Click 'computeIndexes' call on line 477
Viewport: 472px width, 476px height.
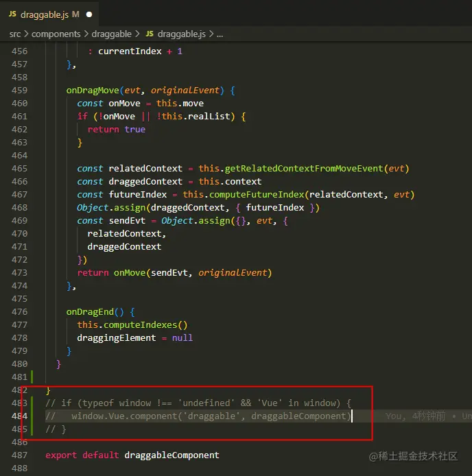click(x=140, y=325)
